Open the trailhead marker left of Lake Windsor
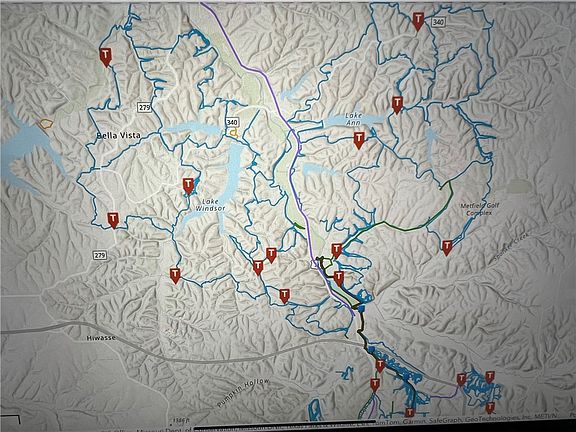Viewport: 576px width, 432px height. pos(188,186)
